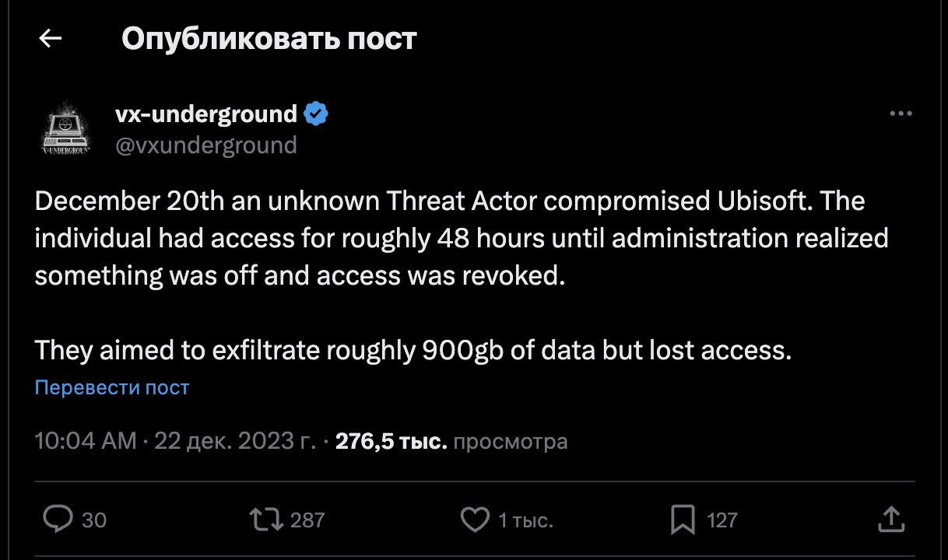Click the "Опубликовать пост" header title
Image resolution: width=948 pixels, height=560 pixels.
(x=269, y=38)
